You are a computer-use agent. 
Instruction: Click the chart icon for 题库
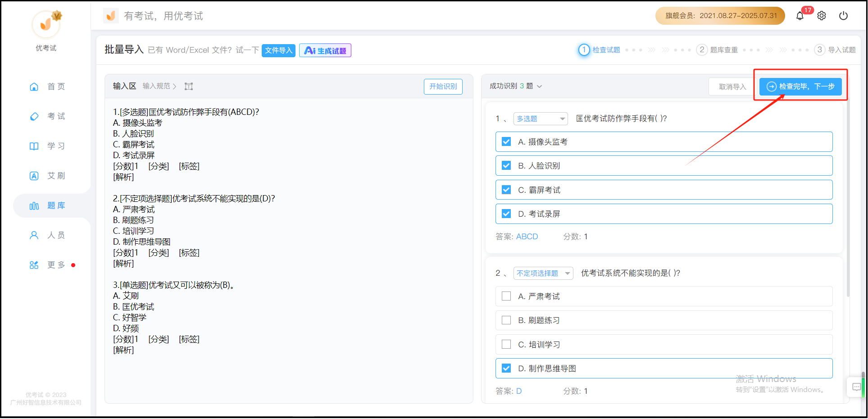point(34,206)
